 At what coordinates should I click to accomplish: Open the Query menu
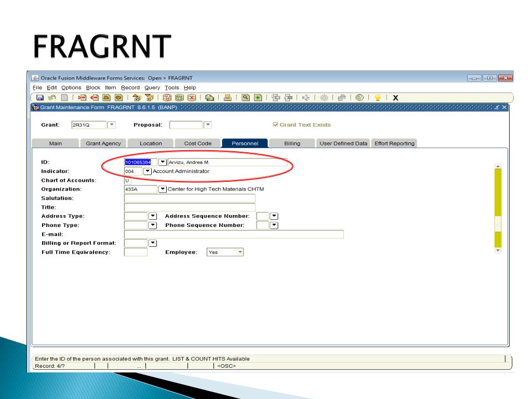coord(152,87)
